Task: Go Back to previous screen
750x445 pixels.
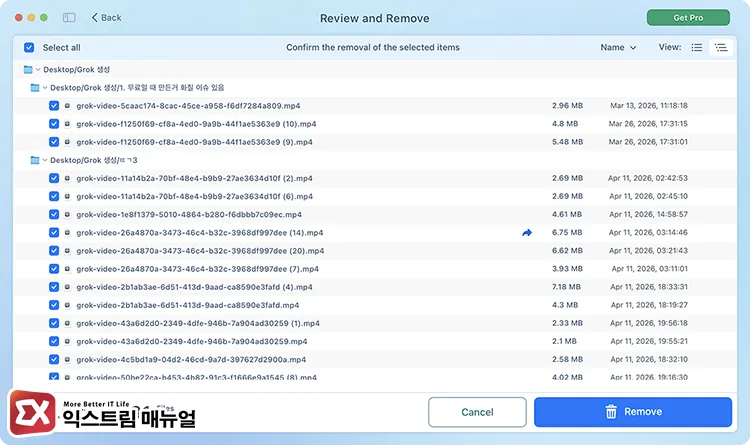Action: [x=106, y=18]
